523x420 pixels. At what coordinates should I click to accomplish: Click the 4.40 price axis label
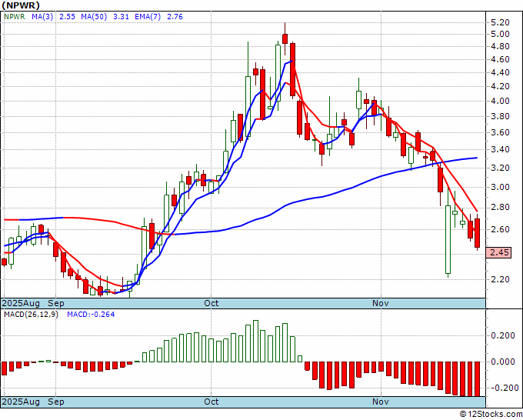[x=500, y=72]
